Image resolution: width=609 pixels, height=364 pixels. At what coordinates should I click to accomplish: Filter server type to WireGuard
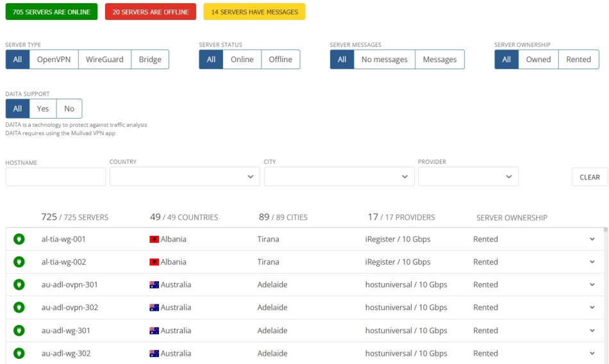pyautogui.click(x=104, y=60)
